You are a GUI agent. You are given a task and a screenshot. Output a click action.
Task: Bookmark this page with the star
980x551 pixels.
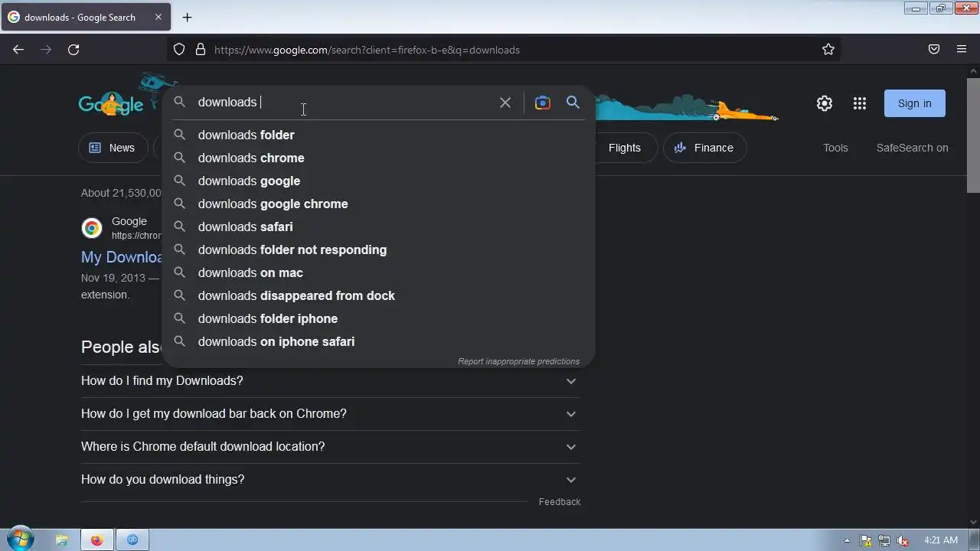(x=828, y=50)
